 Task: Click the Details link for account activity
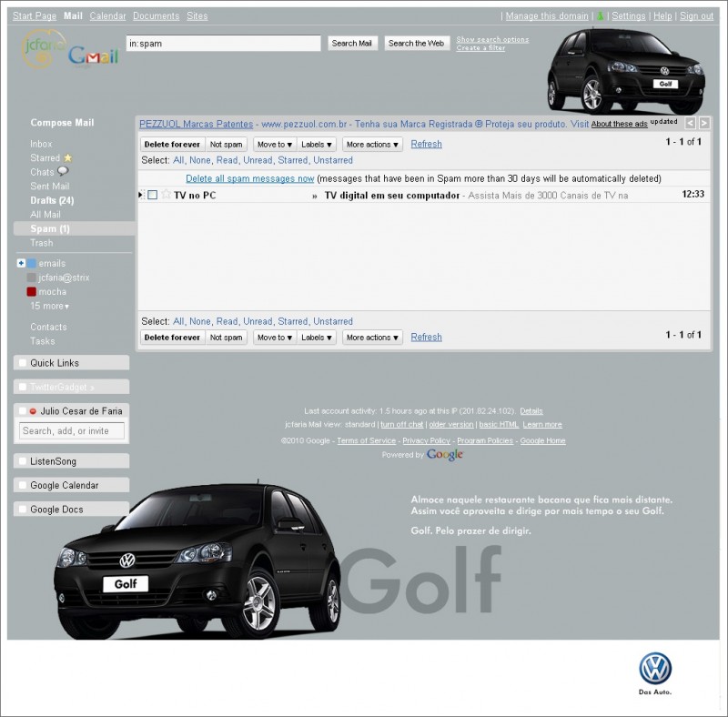point(531,411)
